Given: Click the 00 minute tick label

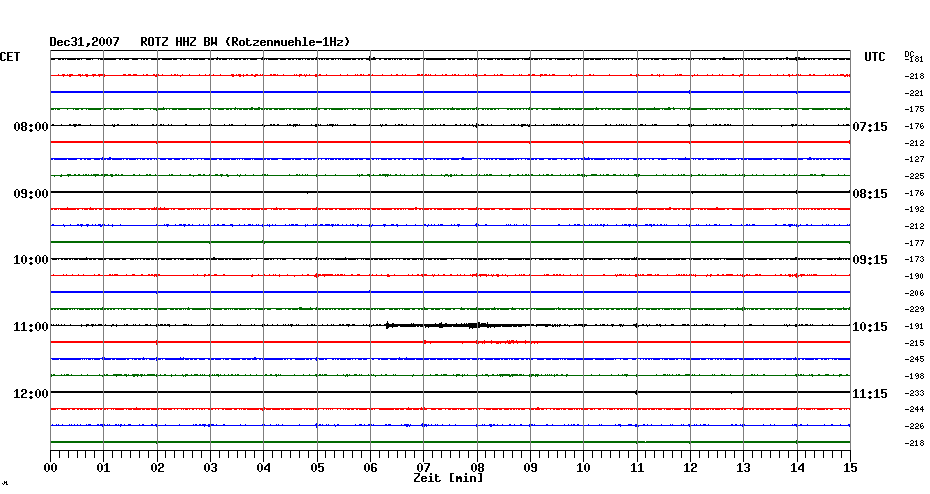Looking at the screenshot, I should tap(50, 468).
